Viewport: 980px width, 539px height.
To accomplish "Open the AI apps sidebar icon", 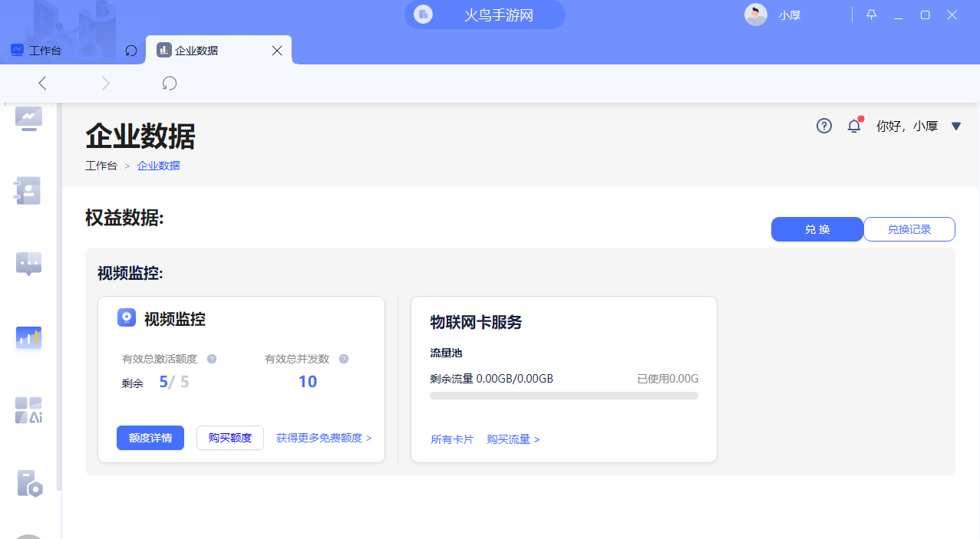I will point(28,410).
